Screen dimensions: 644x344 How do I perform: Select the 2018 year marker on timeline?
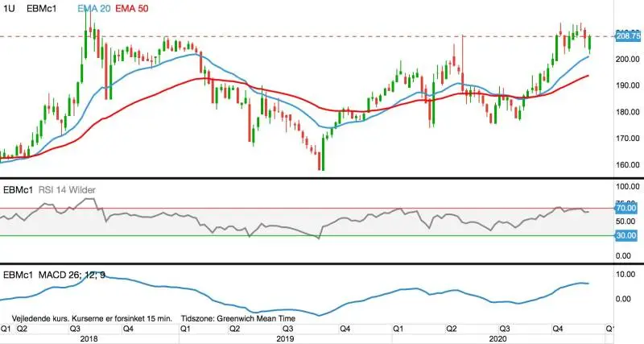[x=89, y=339]
